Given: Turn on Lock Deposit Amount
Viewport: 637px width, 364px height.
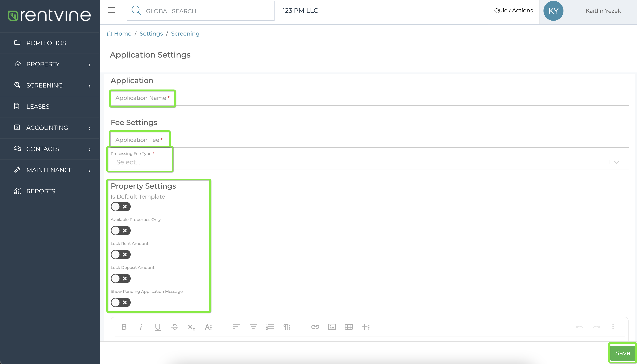Looking at the screenshot, I should coord(121,278).
